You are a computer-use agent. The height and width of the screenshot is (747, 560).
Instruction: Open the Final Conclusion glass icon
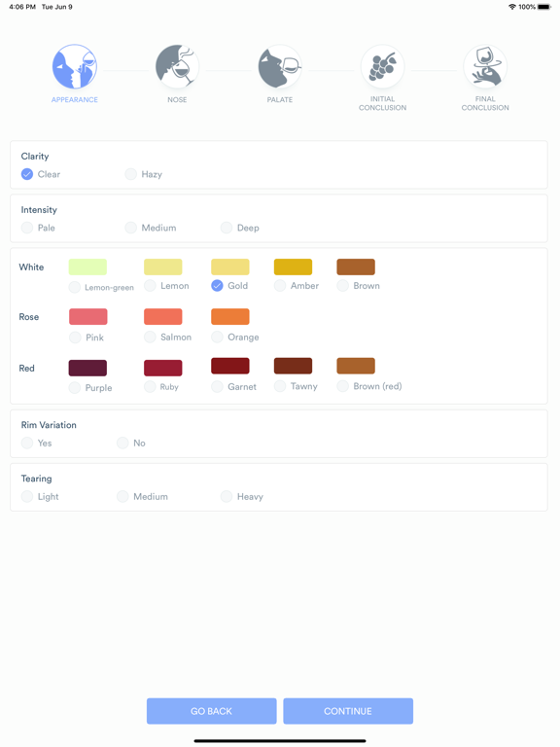click(485, 67)
